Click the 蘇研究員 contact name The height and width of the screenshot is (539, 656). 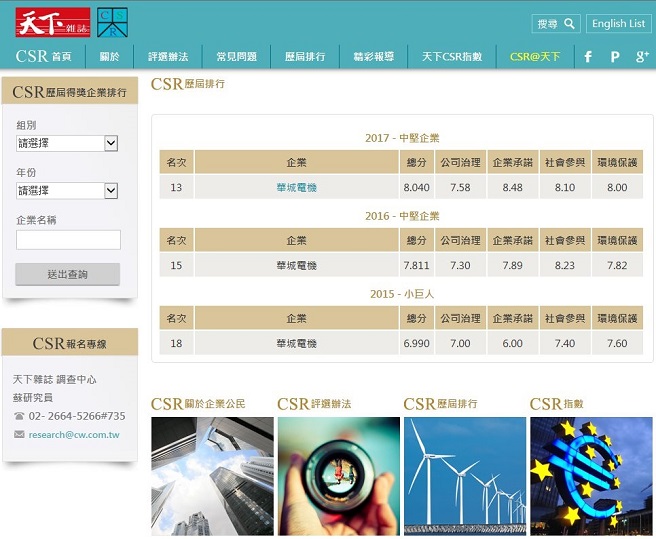tap(33, 398)
